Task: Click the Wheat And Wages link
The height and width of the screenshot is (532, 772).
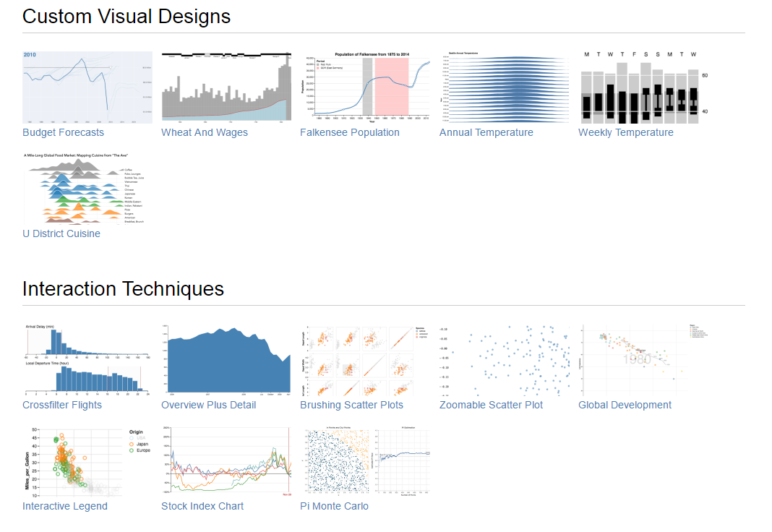Action: (205, 132)
